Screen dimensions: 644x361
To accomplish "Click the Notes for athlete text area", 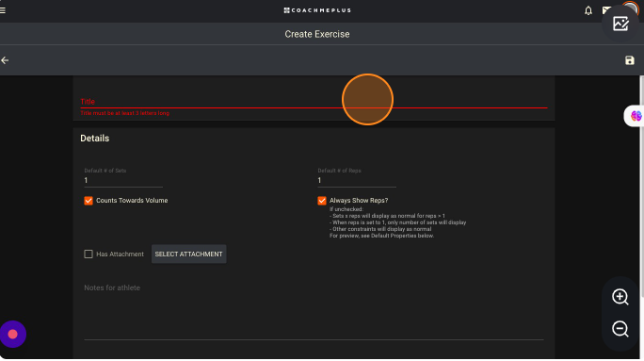I will click(314, 311).
